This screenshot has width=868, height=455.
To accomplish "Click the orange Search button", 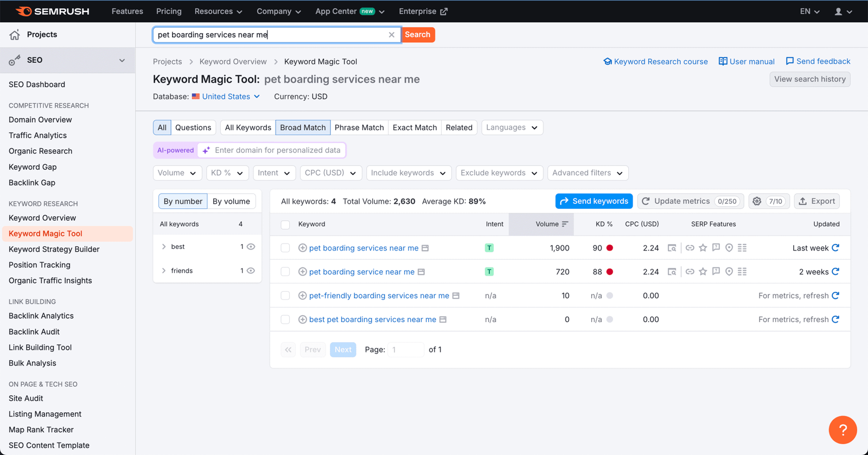I will click(418, 35).
